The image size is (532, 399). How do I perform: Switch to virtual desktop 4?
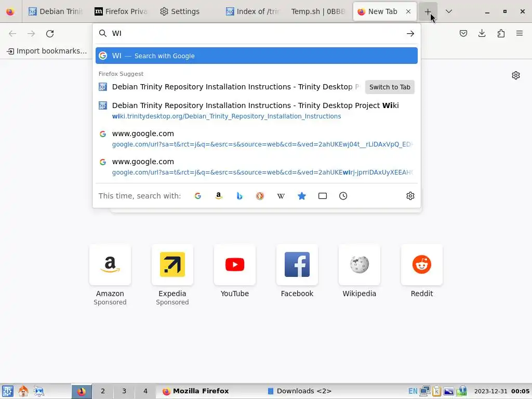click(145, 391)
